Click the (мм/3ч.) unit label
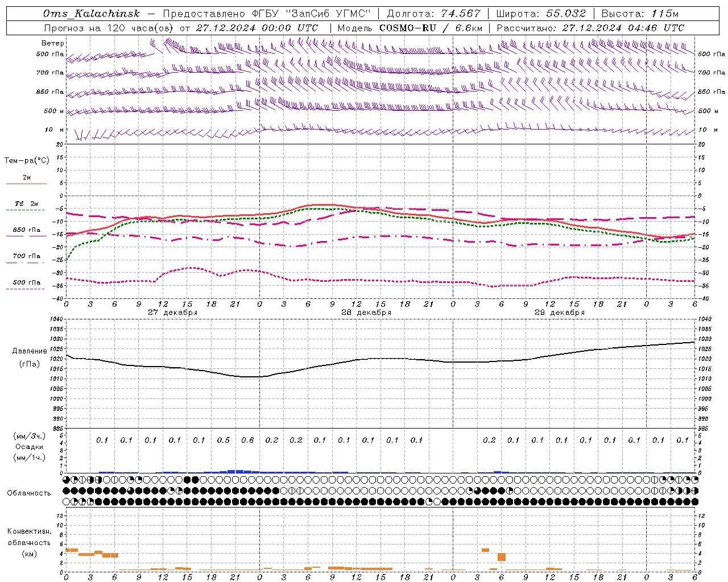This screenshot has width=728, height=582. point(30,436)
